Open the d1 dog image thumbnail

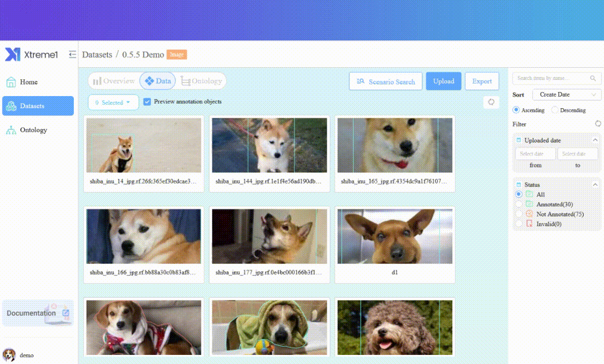click(x=395, y=237)
